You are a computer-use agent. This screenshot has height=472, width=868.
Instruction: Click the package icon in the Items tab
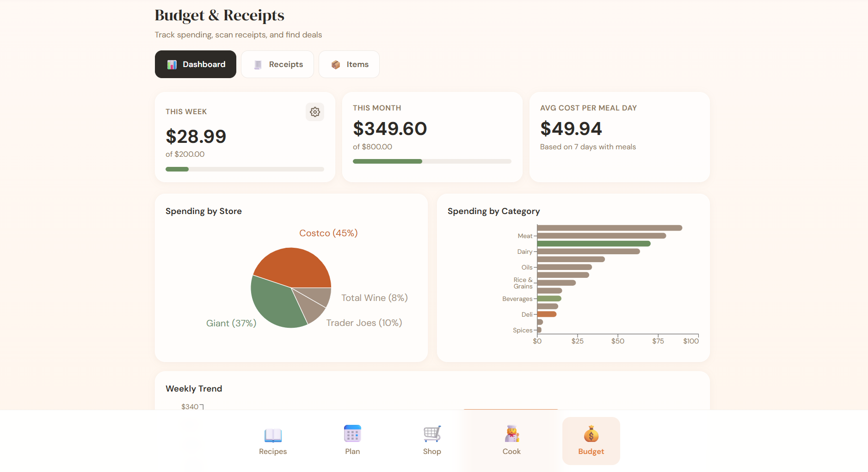tap(335, 64)
